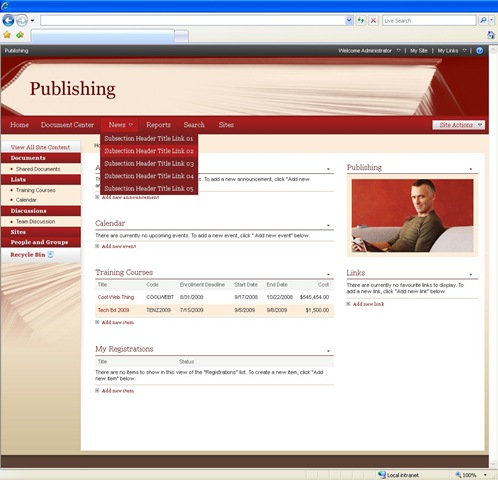
Task: Click the Stop loading X icon
Action: pyautogui.click(x=373, y=21)
